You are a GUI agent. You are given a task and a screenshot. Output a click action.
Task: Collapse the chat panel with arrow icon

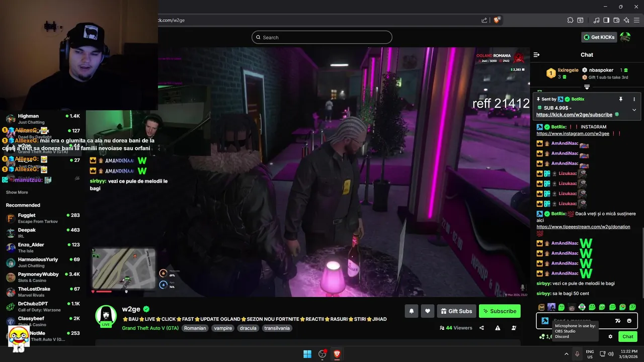536,55
